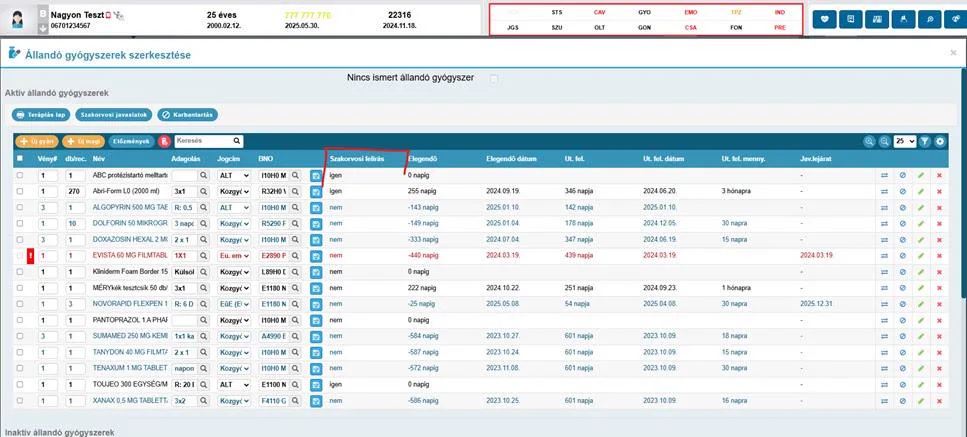This screenshot has width=967, height=437.
Task: Click the Karbantartás button
Action: pyautogui.click(x=187, y=115)
